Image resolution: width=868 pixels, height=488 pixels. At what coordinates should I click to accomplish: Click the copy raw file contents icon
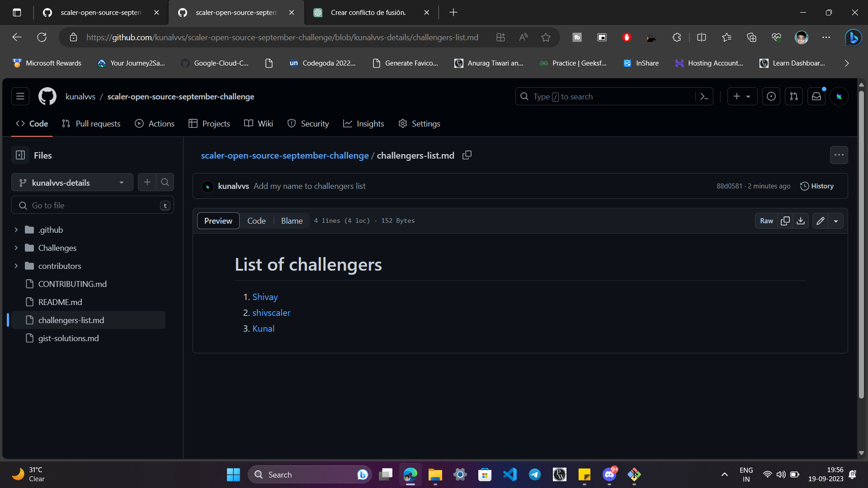785,221
